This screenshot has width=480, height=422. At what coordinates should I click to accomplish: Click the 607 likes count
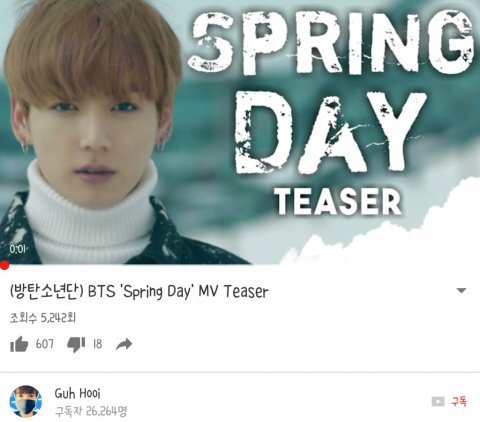(x=44, y=344)
